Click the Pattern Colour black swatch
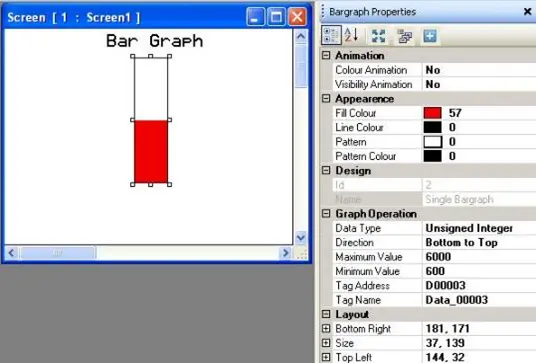The width and height of the screenshot is (536, 363). click(x=432, y=156)
